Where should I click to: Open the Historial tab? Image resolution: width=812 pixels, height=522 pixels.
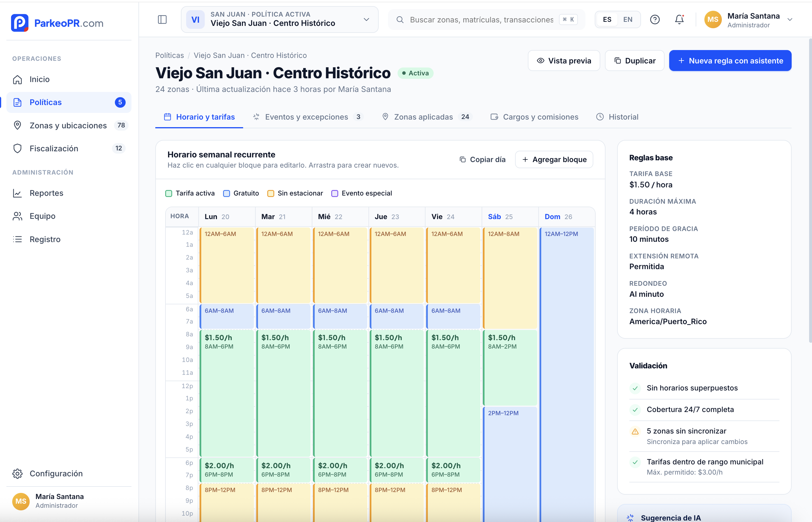pos(617,117)
